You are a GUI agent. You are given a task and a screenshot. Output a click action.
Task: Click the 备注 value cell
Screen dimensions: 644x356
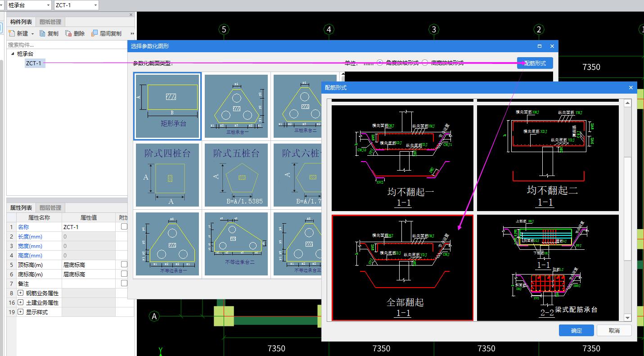[x=89, y=284]
